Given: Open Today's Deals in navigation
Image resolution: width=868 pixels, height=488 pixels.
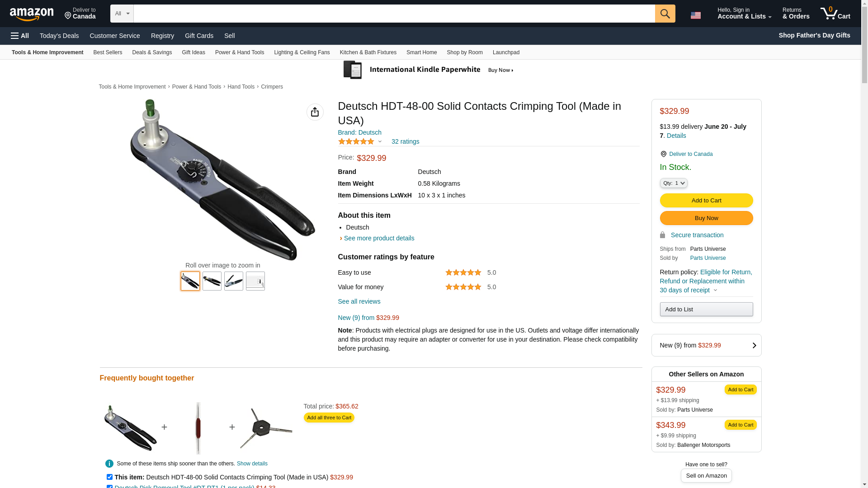Looking at the screenshot, I should 59,36.
